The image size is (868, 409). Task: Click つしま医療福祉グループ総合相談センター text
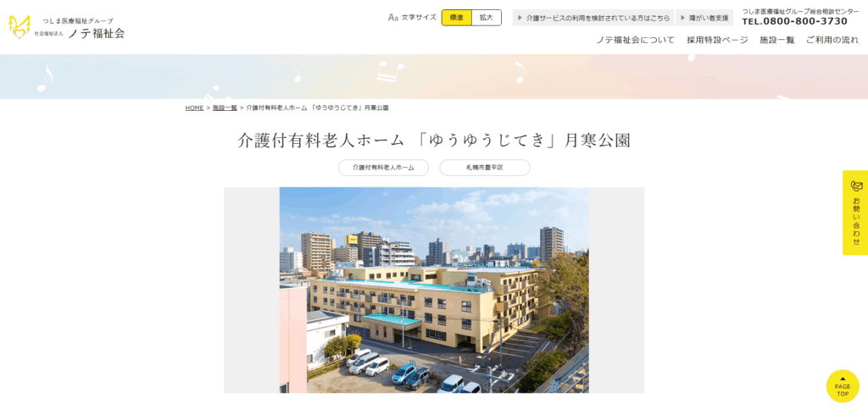(x=800, y=11)
